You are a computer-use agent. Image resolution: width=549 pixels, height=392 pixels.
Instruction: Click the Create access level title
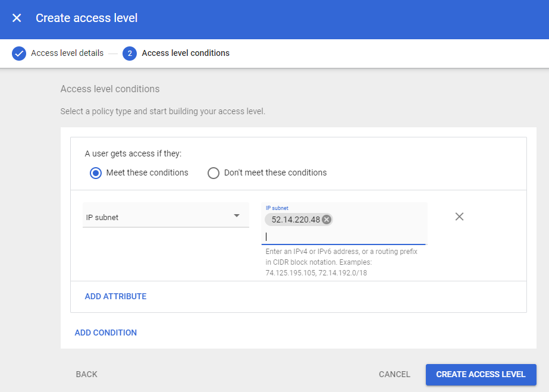(87, 18)
